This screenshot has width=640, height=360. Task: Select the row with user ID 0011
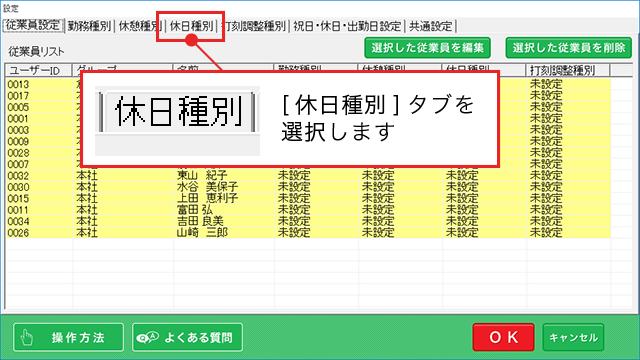click(x=308, y=210)
